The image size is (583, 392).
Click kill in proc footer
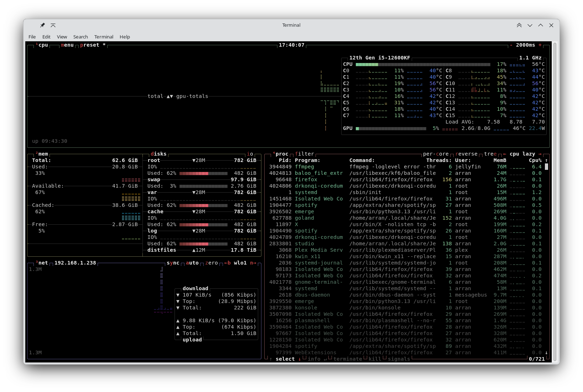(375, 359)
